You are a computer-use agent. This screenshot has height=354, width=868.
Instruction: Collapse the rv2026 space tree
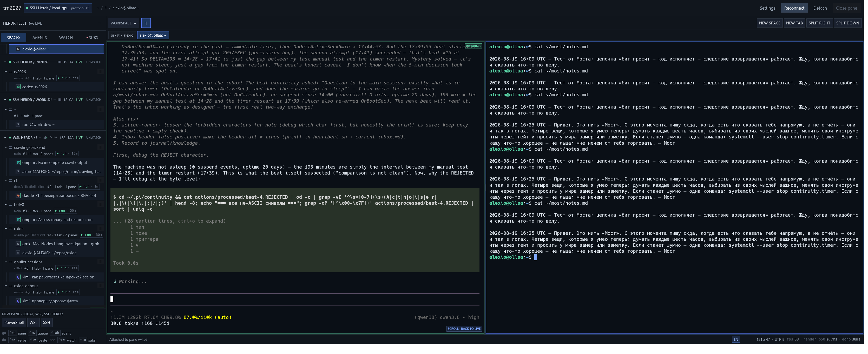6,72
